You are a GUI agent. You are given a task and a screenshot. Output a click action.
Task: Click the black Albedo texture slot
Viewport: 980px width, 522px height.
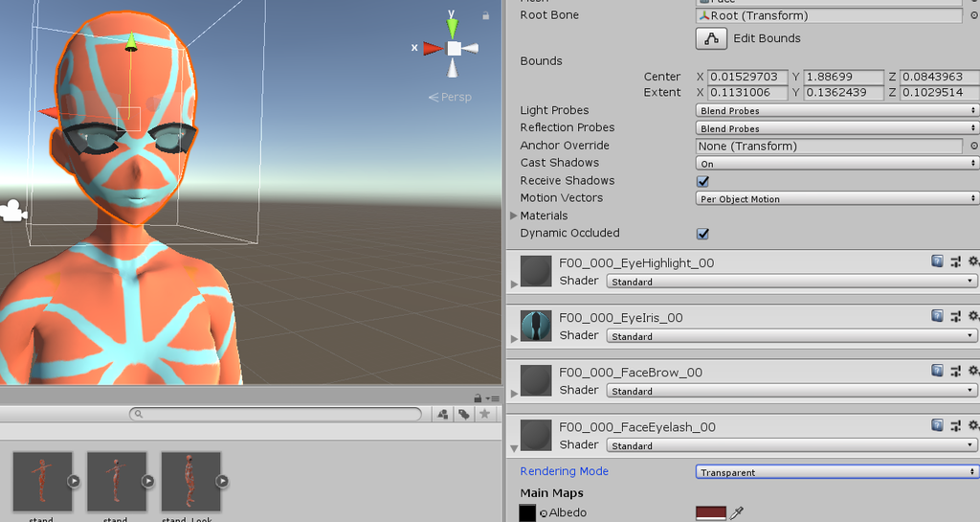click(x=527, y=513)
